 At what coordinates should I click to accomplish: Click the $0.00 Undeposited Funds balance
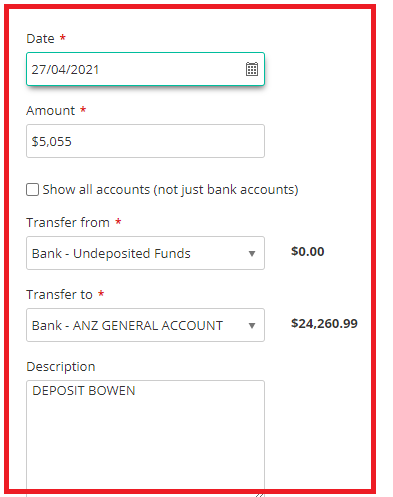point(307,251)
